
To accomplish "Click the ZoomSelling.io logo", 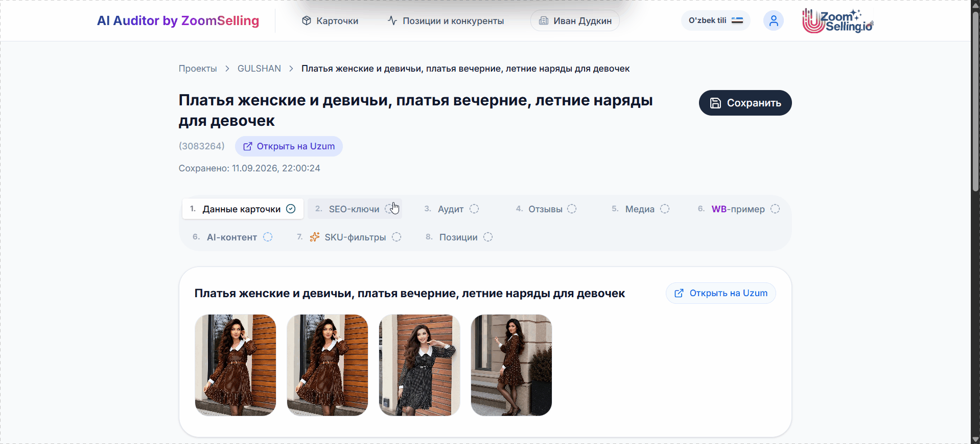I will click(x=838, y=21).
